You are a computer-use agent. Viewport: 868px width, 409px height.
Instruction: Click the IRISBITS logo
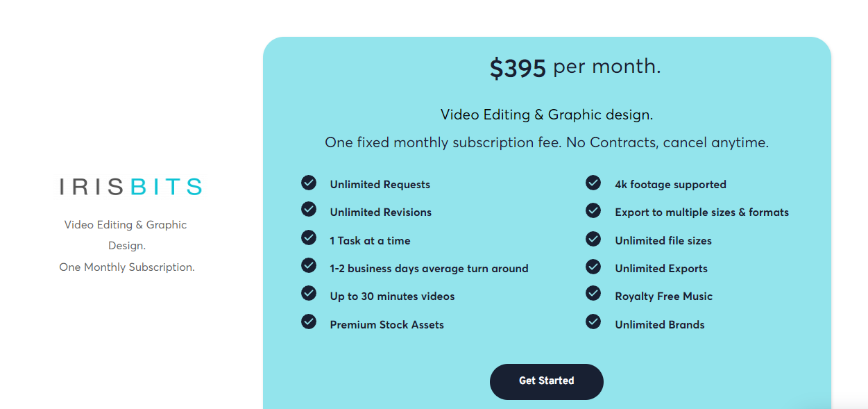coord(130,187)
